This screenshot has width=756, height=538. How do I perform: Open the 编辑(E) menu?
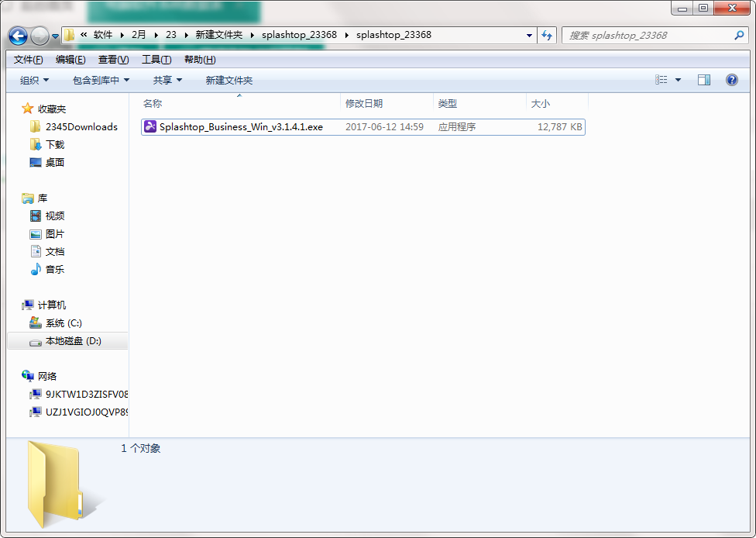tap(71, 60)
